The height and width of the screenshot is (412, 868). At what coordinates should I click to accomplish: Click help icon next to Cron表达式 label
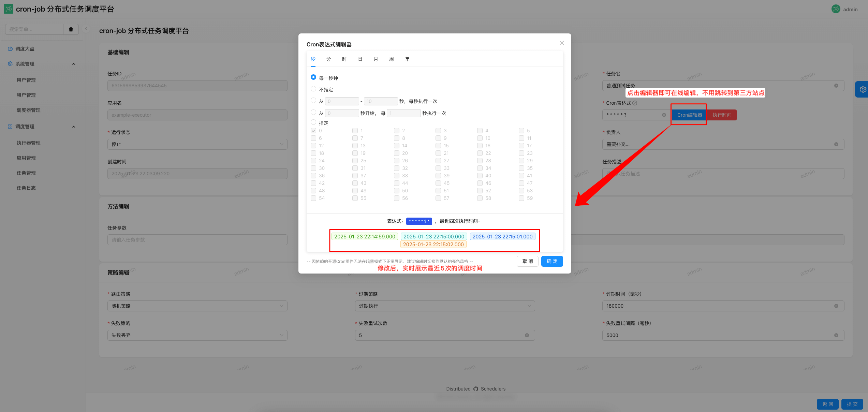[635, 103]
